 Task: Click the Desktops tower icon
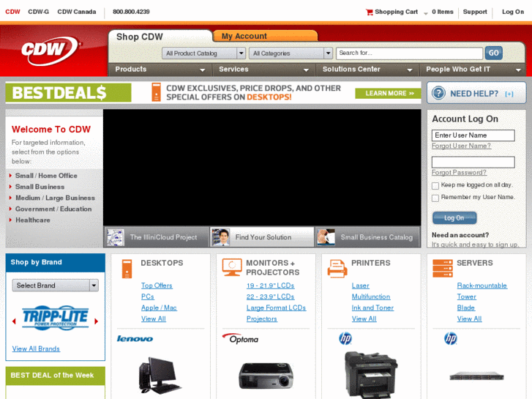(127, 269)
